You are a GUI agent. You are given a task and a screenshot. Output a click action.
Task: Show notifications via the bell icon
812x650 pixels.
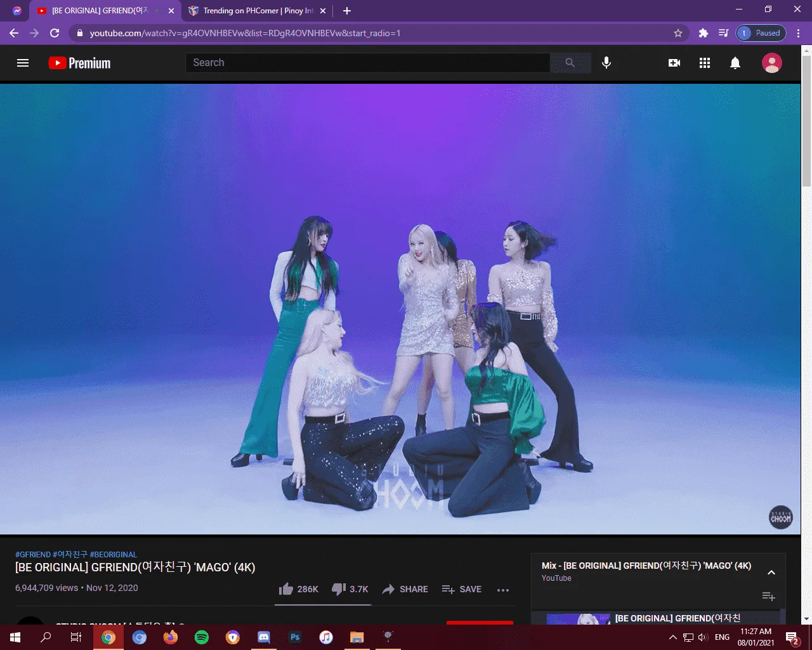click(x=735, y=63)
